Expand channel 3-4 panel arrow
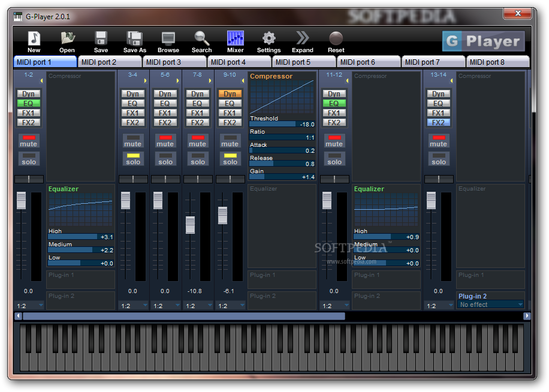The image size is (549, 392). 145,81
